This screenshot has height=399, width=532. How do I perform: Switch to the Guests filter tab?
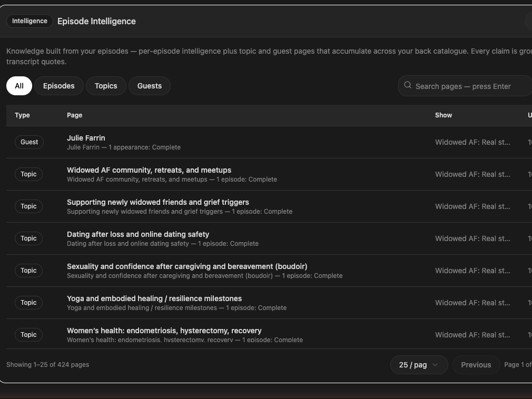point(149,86)
